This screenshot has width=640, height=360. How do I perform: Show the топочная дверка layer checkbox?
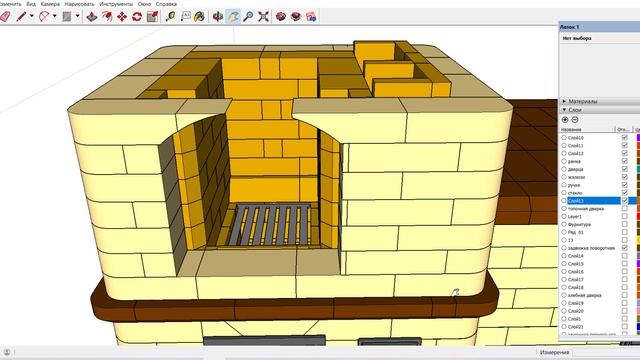(x=624, y=208)
